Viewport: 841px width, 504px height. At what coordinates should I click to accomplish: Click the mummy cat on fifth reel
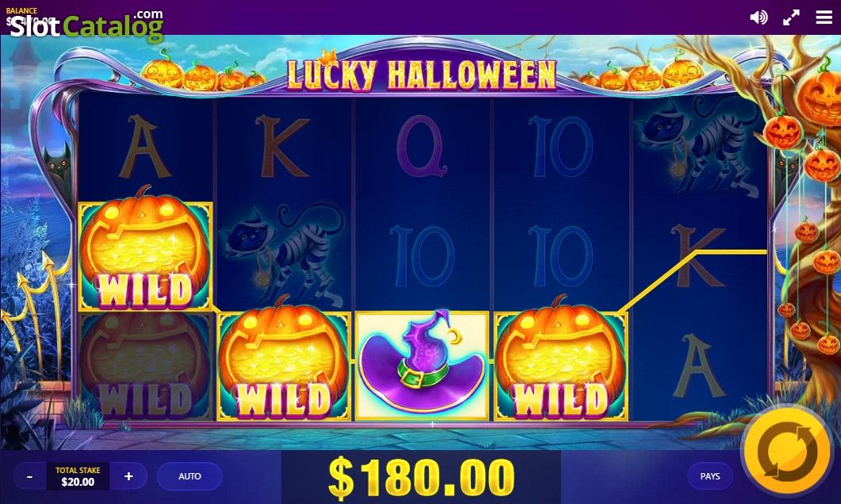click(699, 149)
